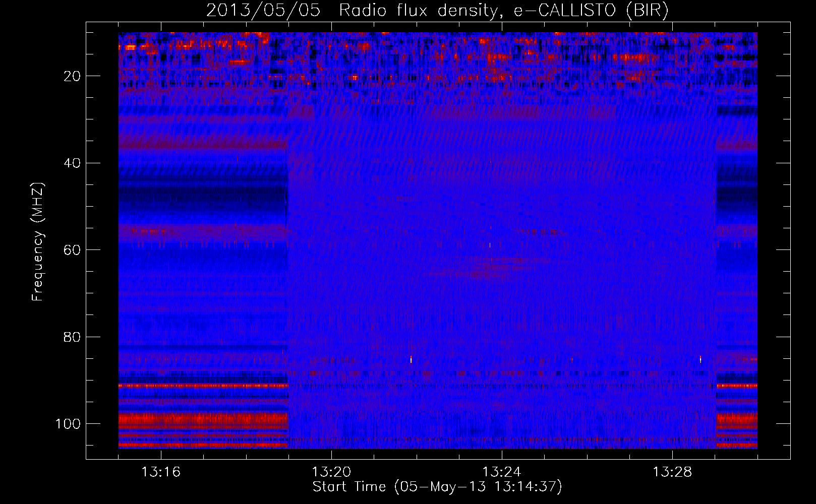The image size is (816, 504).
Task: Click the faint reddish burst near 13:24 at 64 MHz
Action: click(487, 267)
